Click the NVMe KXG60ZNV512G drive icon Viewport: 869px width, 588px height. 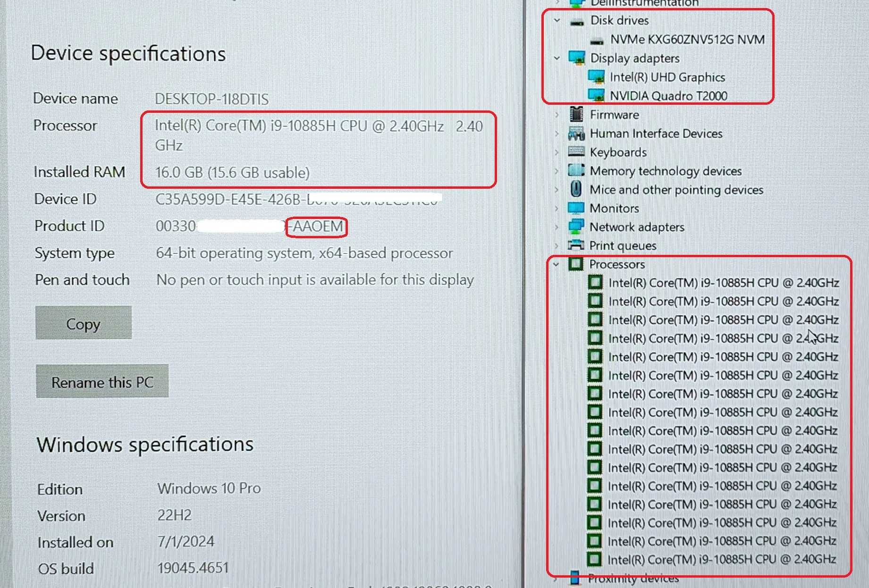[x=597, y=41]
